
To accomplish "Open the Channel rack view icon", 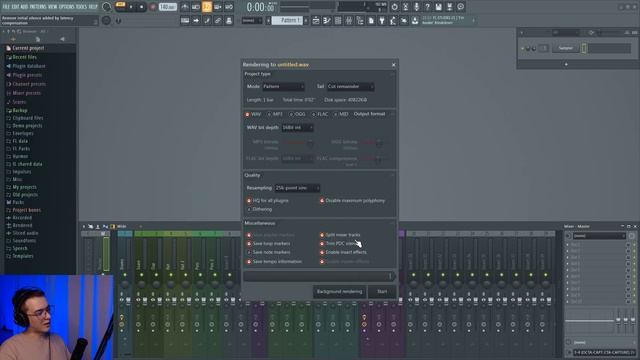I will (x=338, y=20).
